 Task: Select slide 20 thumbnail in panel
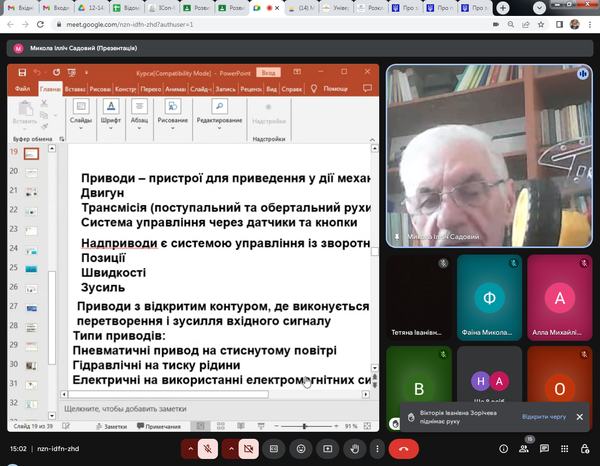point(31,172)
